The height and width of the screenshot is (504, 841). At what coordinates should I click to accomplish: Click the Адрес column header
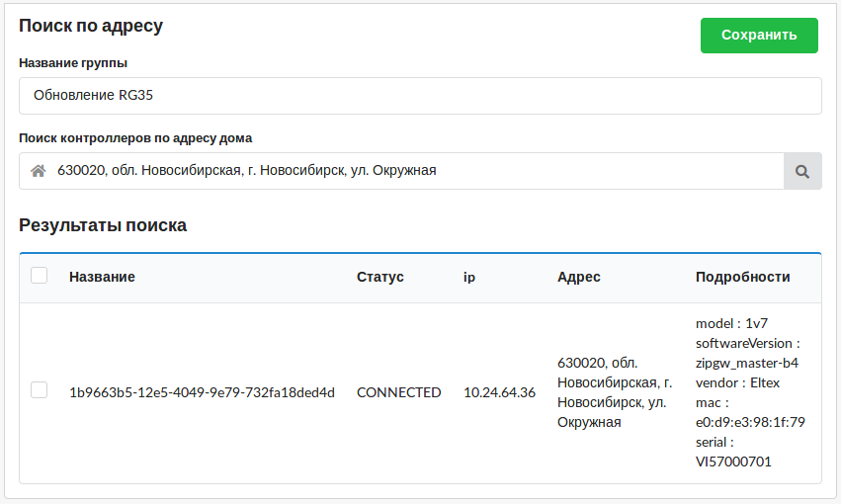[x=579, y=277]
